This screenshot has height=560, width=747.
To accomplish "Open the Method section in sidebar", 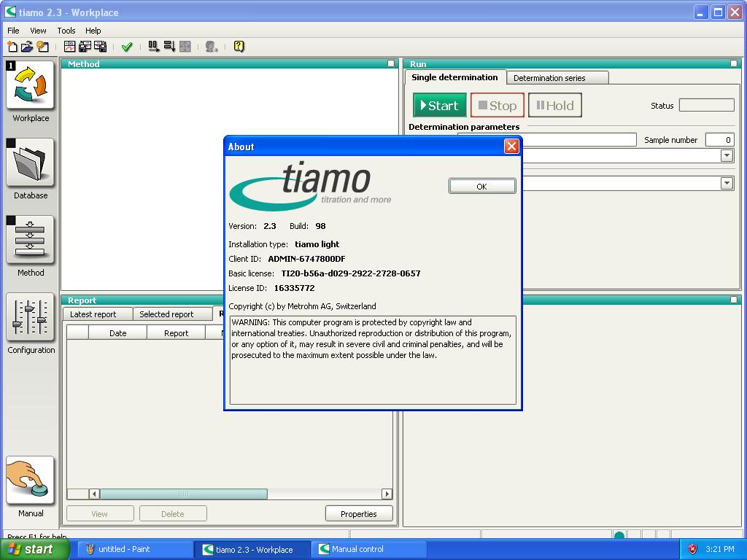I will [x=30, y=240].
